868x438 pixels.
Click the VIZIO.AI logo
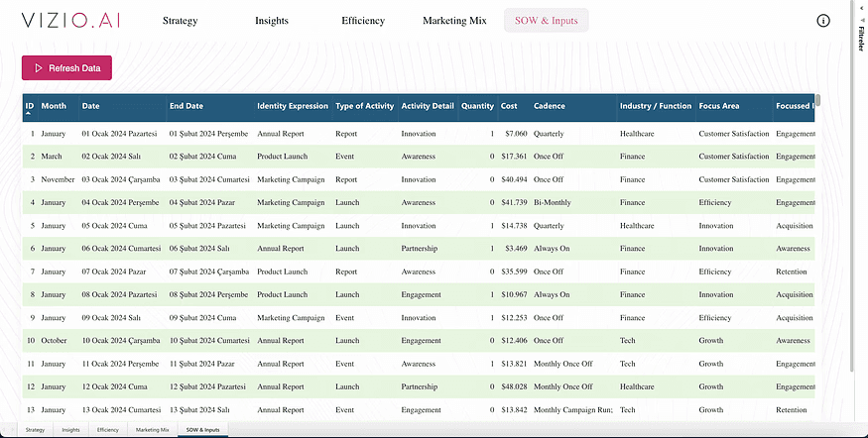coord(70,21)
